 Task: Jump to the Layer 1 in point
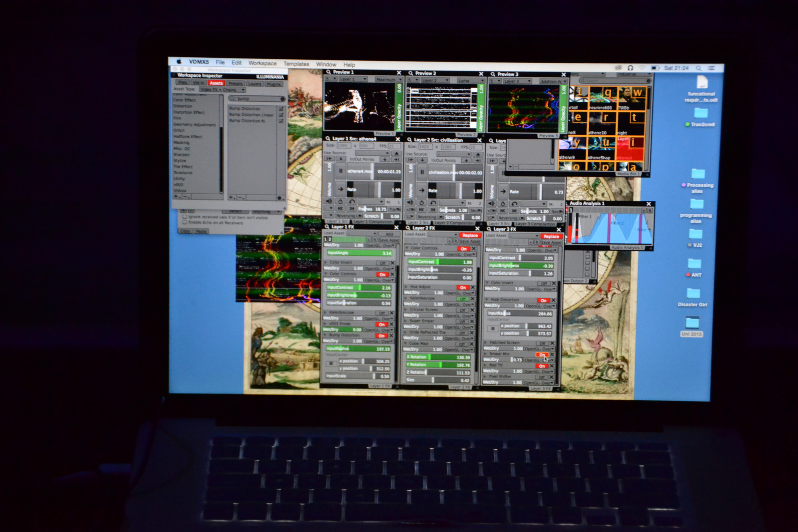coord(329,159)
